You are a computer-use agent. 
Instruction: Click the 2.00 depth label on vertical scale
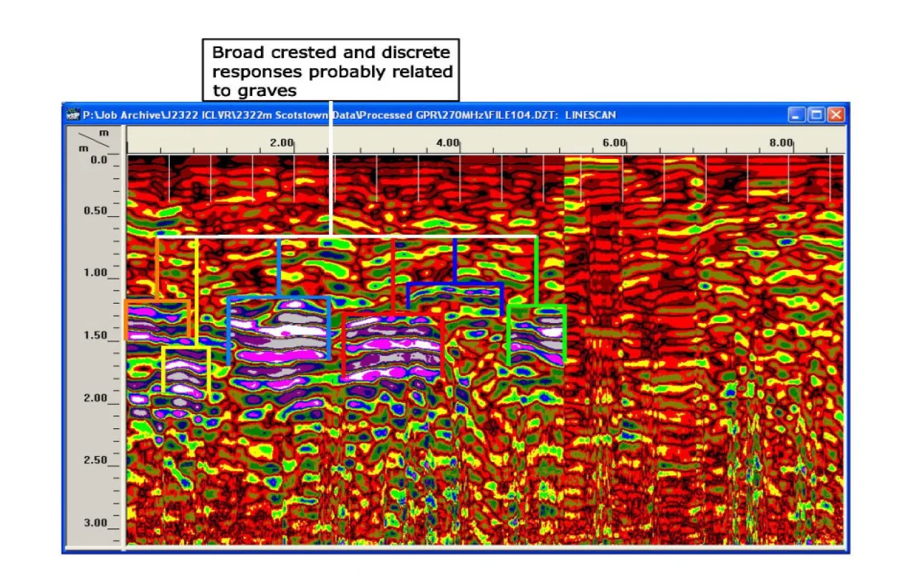[x=97, y=398]
